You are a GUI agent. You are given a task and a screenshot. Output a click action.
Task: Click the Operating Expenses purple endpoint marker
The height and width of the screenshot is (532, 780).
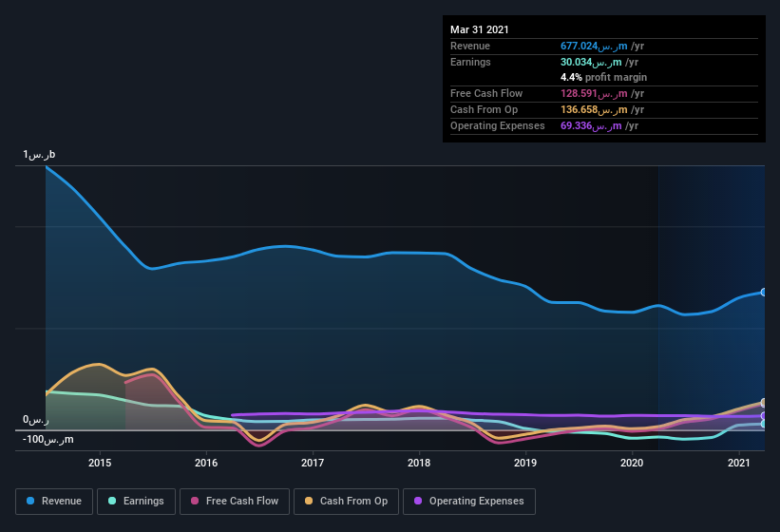click(764, 416)
